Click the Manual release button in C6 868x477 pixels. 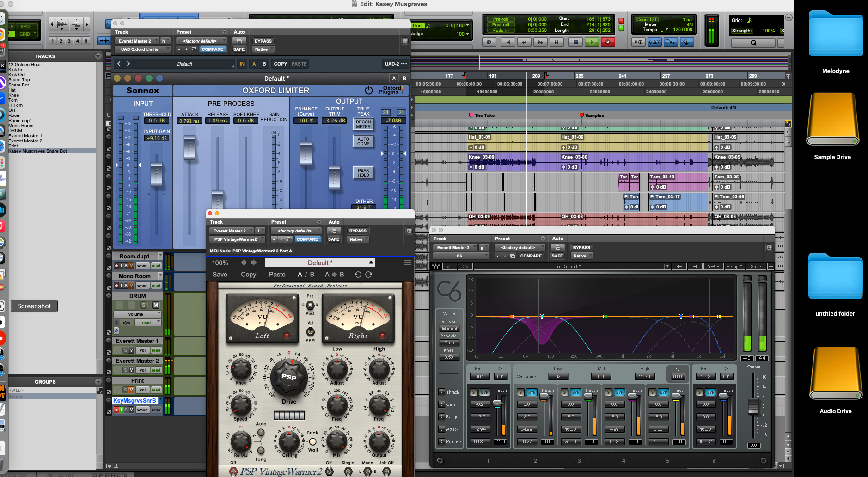449,329
